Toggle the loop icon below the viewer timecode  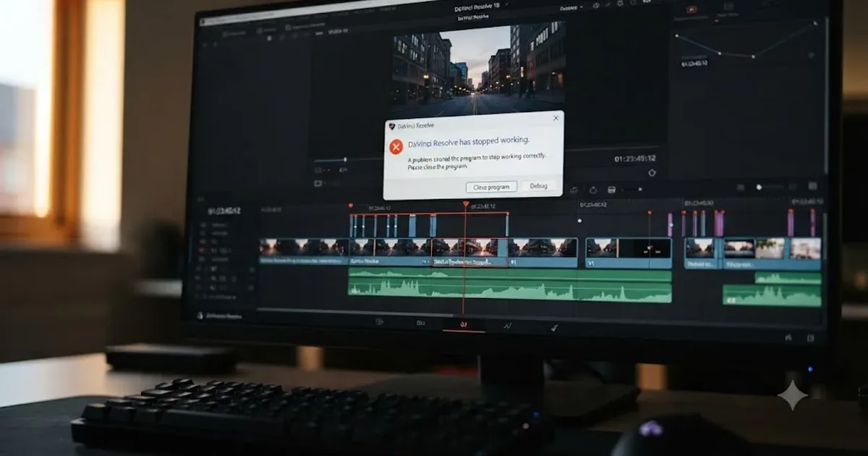pos(652,172)
